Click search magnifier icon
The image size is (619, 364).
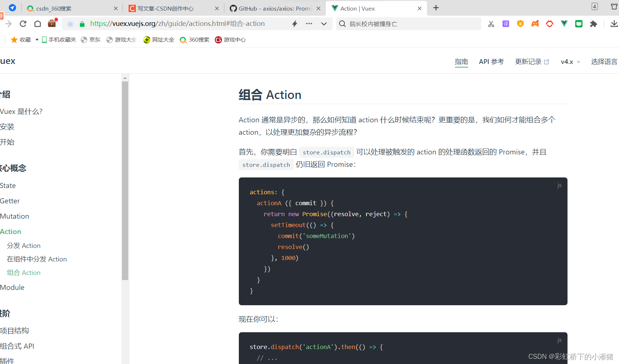click(342, 24)
